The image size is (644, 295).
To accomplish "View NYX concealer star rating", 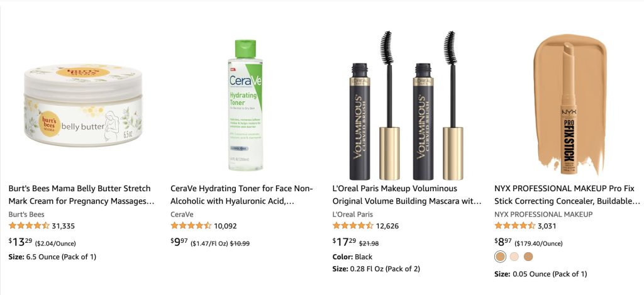I will click(x=515, y=226).
